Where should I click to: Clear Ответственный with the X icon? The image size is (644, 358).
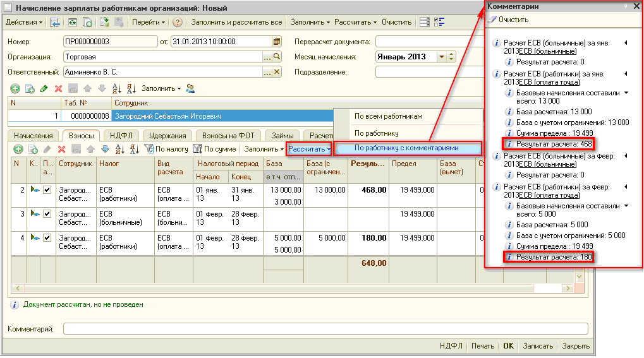pos(277,72)
